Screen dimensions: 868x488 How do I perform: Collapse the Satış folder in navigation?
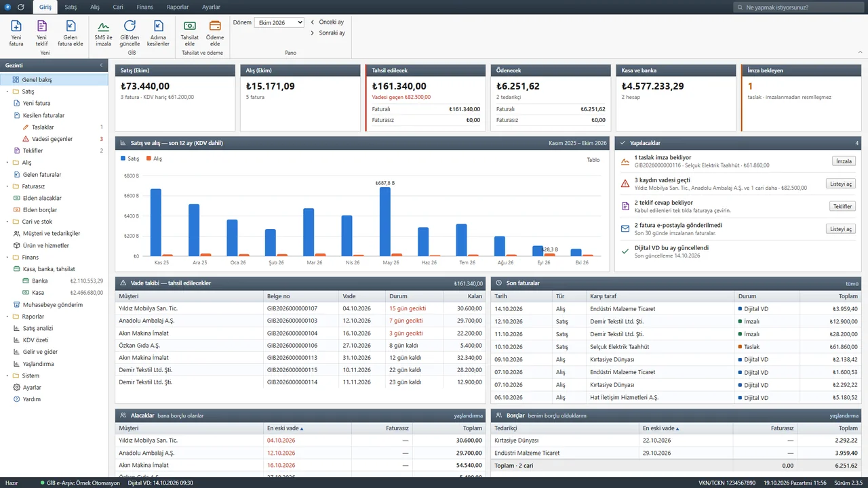click(7, 91)
